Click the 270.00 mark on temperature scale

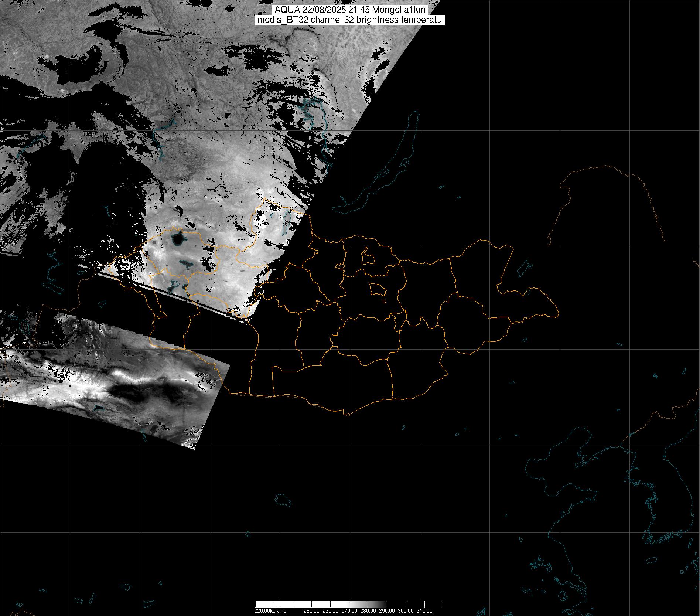[x=349, y=611]
